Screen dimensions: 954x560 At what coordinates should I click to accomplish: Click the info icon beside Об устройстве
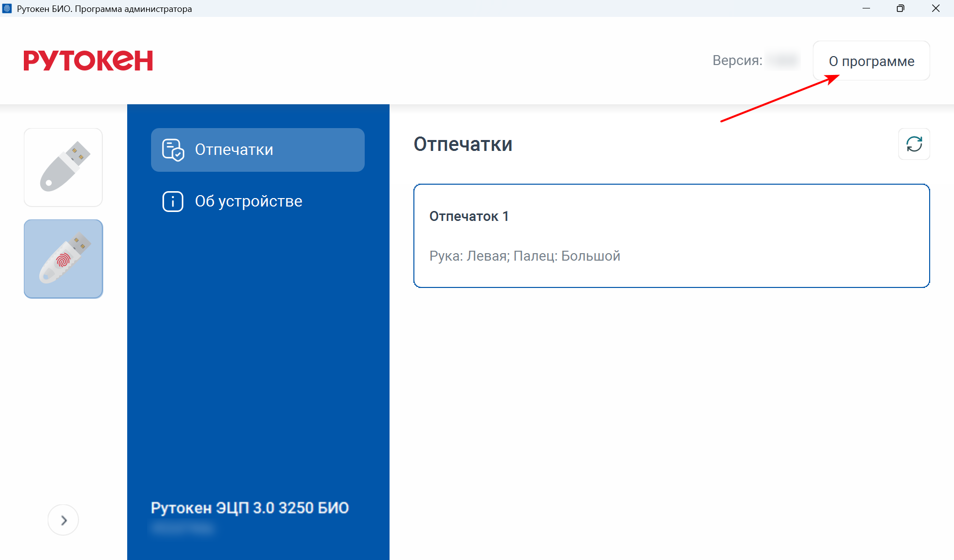[173, 201]
